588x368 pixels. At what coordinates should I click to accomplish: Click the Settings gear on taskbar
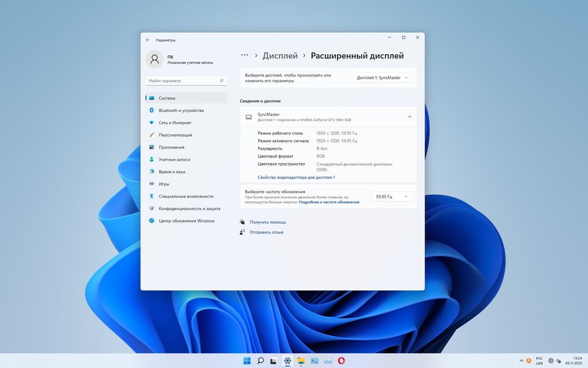pos(288,361)
